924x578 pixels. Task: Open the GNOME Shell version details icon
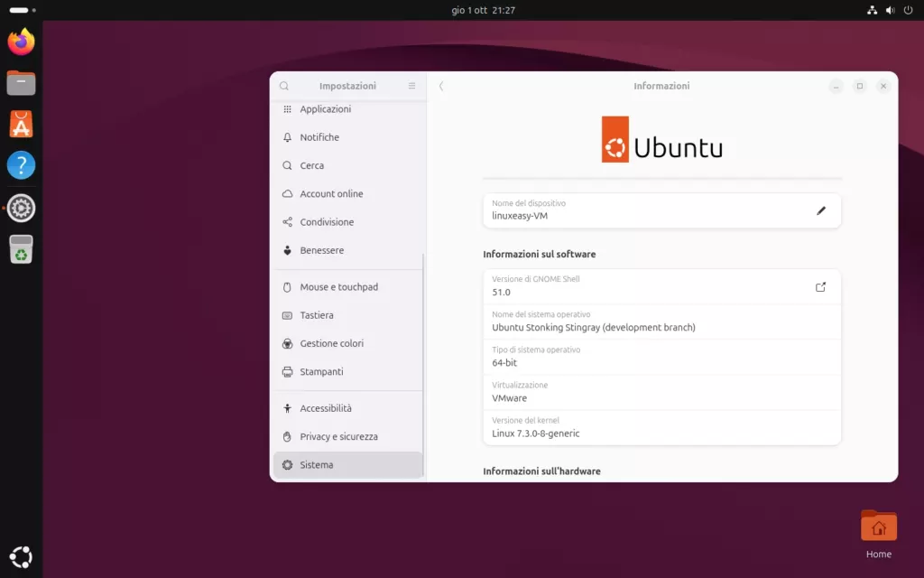(820, 287)
